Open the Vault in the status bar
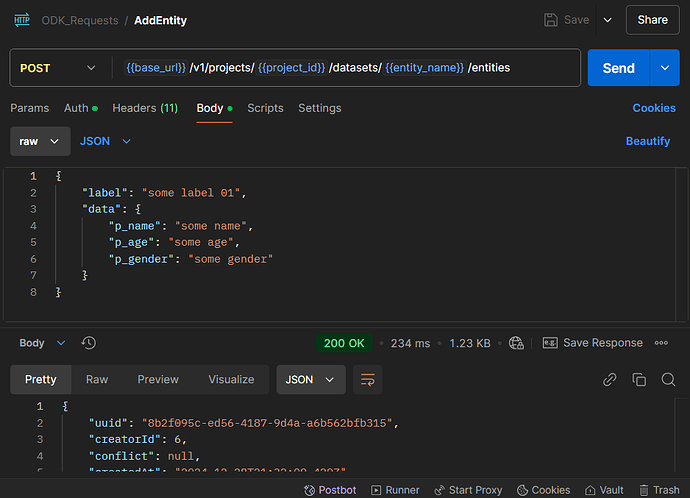The image size is (690, 498). point(604,490)
